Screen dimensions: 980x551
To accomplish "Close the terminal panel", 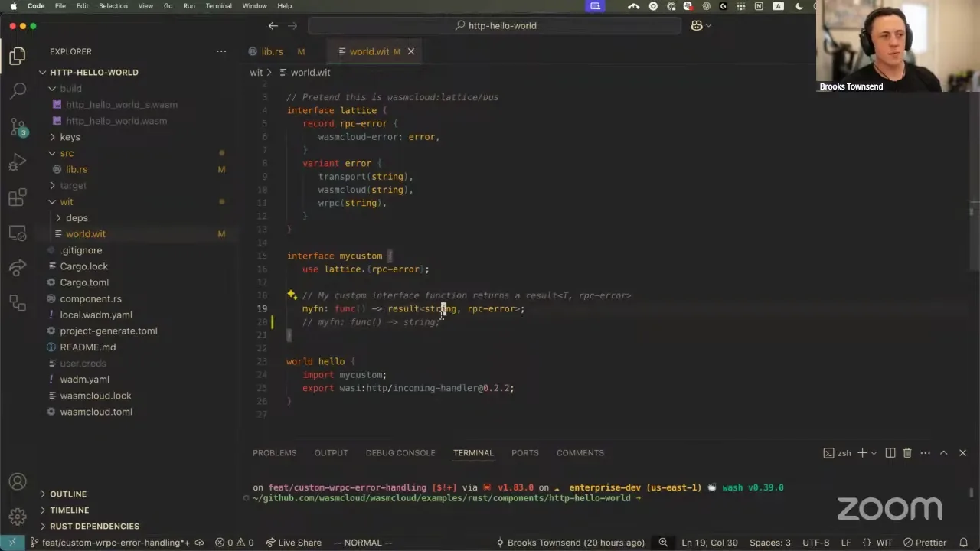I will [962, 453].
